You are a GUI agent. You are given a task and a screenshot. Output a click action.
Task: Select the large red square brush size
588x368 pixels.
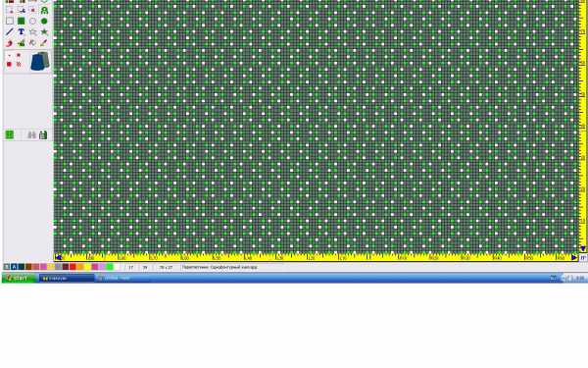click(9, 64)
